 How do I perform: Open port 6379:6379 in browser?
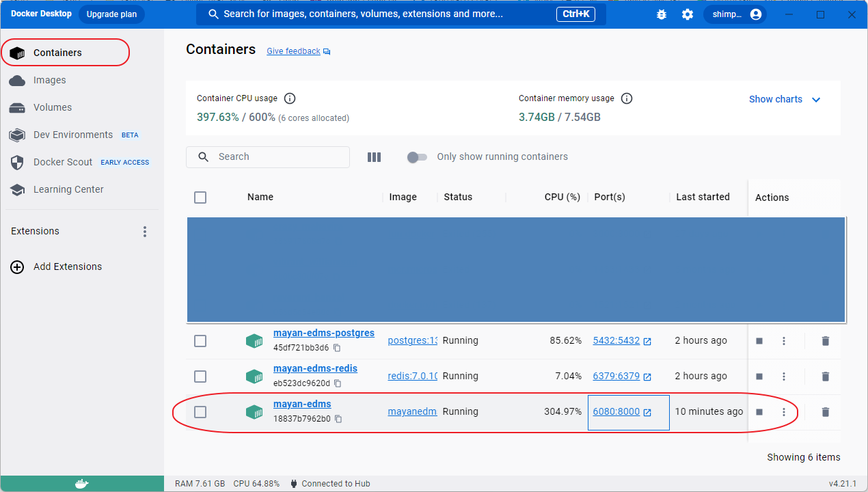(x=622, y=376)
